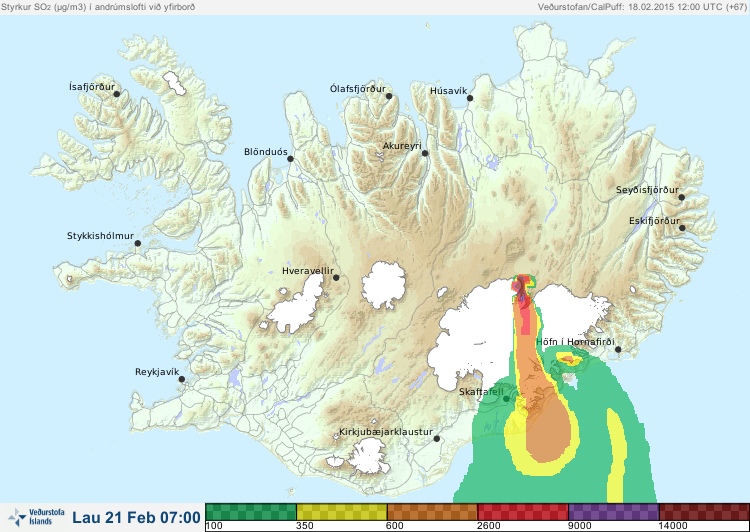Click the black dot at Kirkjubæjarklaustur
Screen dimensions: 750x532
(x=436, y=439)
